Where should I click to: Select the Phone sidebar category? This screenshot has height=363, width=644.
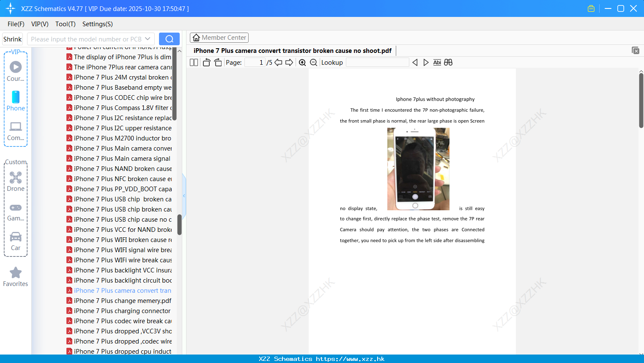[16, 101]
